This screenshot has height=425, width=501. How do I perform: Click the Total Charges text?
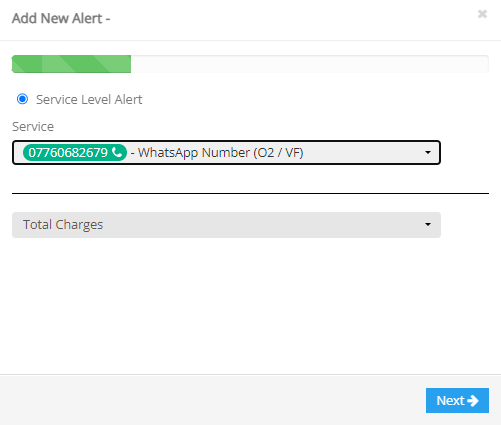(x=63, y=225)
